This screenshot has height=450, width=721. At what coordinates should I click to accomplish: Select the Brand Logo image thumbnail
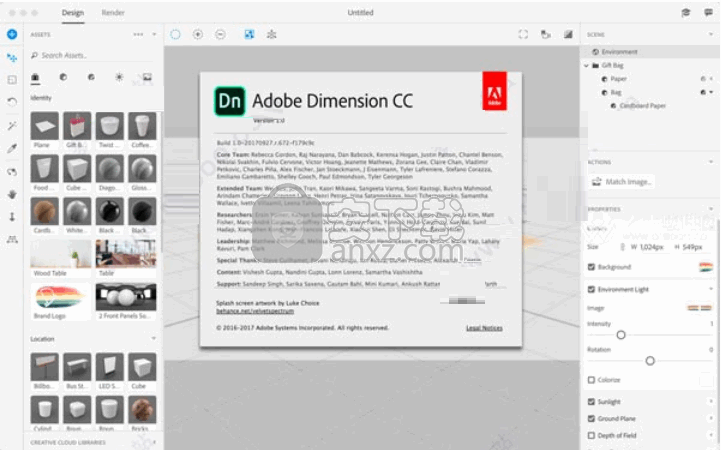coord(61,297)
